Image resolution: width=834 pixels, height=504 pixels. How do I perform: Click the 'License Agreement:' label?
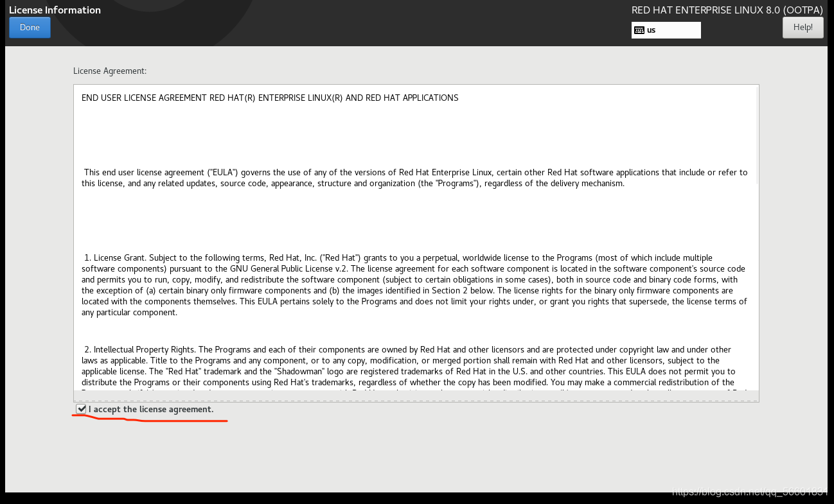click(110, 71)
